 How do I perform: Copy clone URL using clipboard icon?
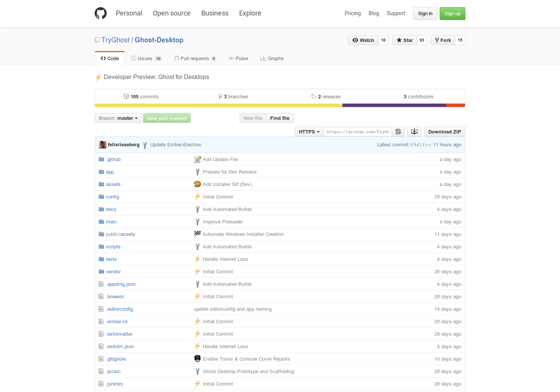[398, 132]
